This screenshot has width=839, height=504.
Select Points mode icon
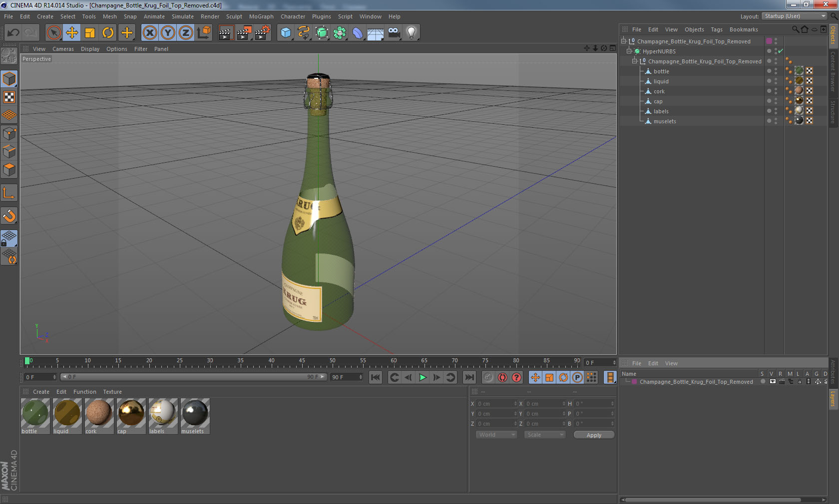pyautogui.click(x=9, y=133)
